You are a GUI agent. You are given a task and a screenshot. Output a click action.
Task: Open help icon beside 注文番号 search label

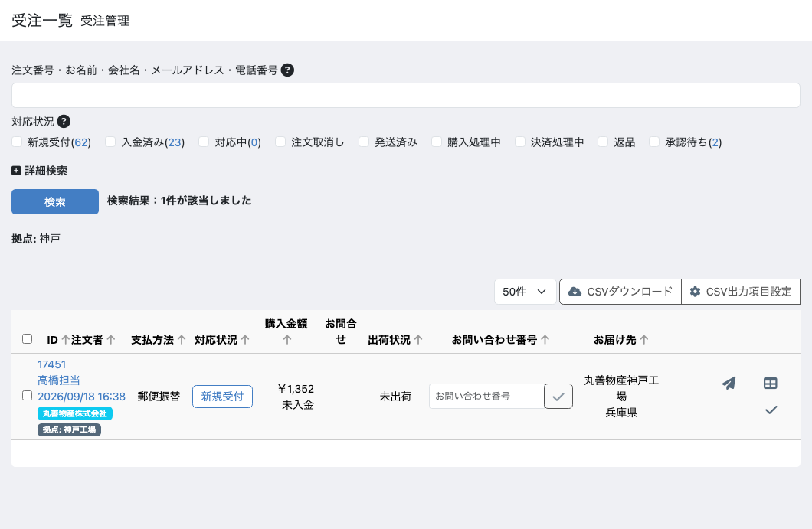pyautogui.click(x=287, y=70)
